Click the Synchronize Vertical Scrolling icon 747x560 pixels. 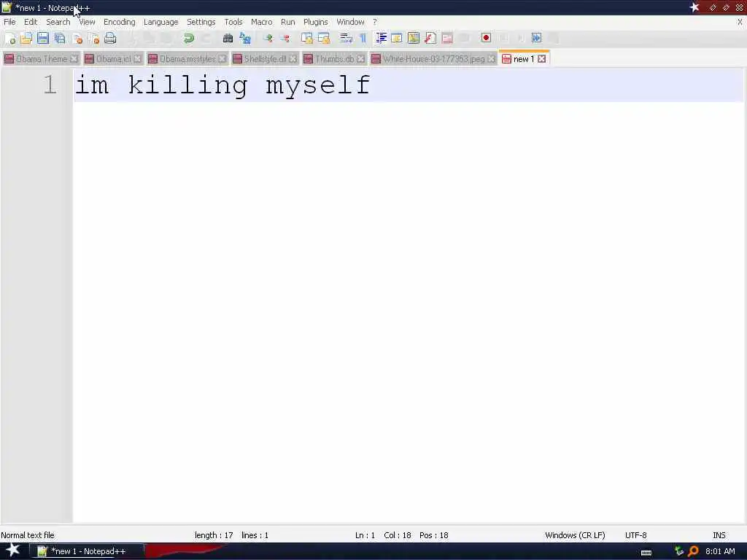coord(307,39)
